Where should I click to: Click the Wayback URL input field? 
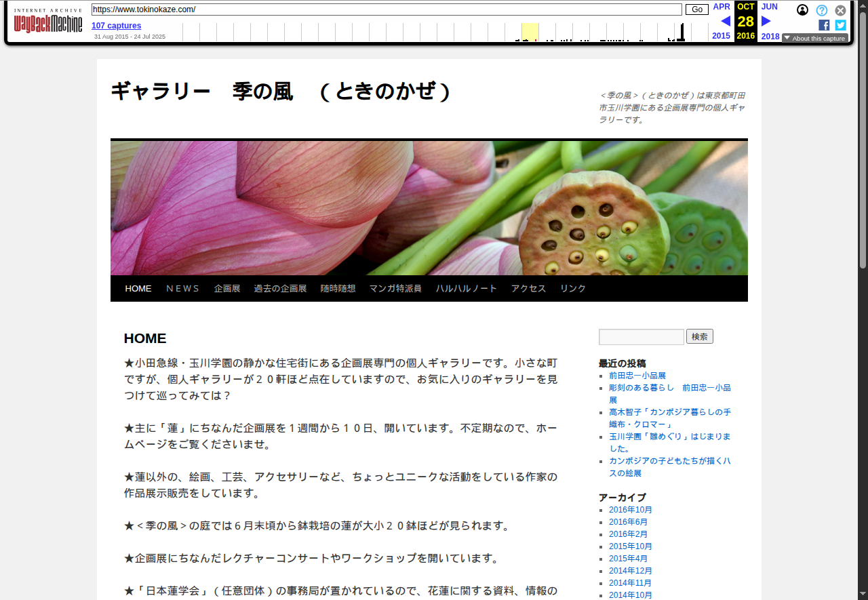(387, 9)
